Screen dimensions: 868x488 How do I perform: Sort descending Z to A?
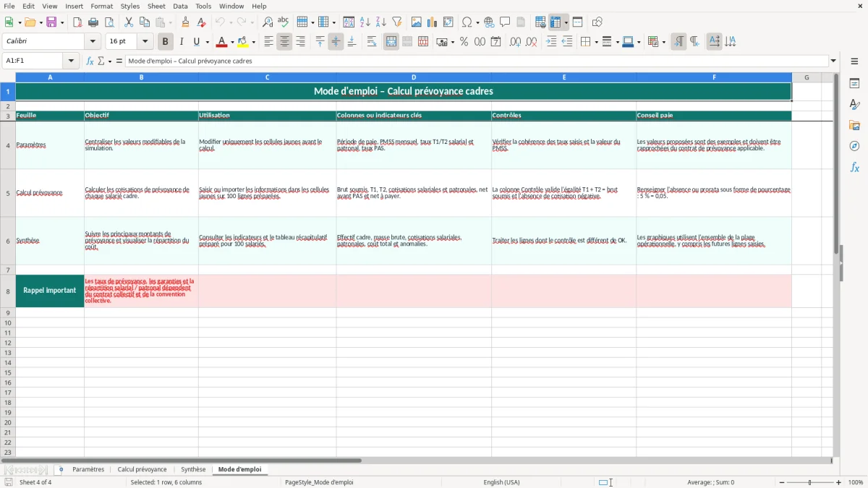click(381, 22)
